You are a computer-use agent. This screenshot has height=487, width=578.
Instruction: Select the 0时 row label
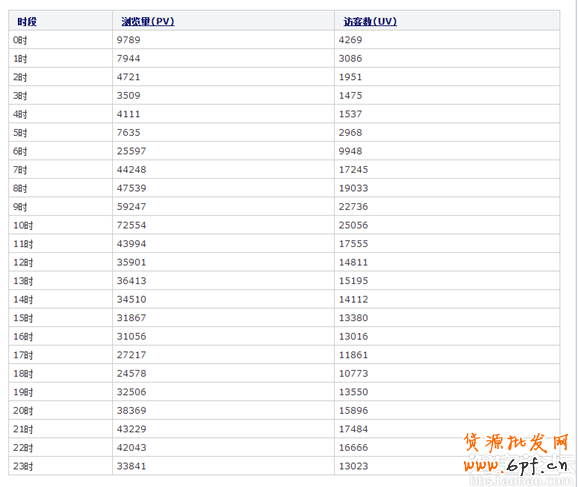(20, 40)
